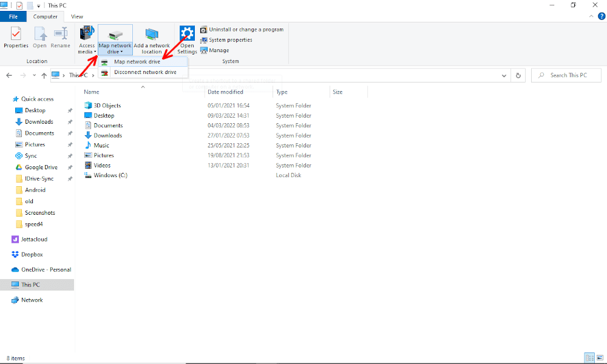Expand address bar history dropdown
The height and width of the screenshot is (364, 607).
tap(504, 75)
